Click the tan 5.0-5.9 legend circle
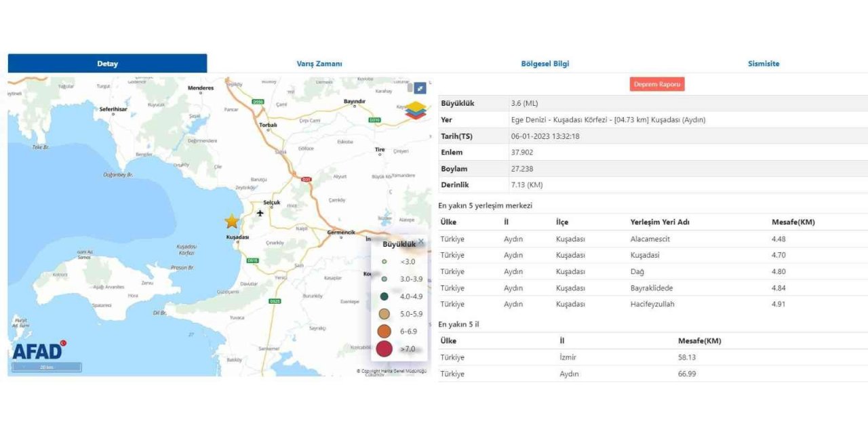 [384, 314]
